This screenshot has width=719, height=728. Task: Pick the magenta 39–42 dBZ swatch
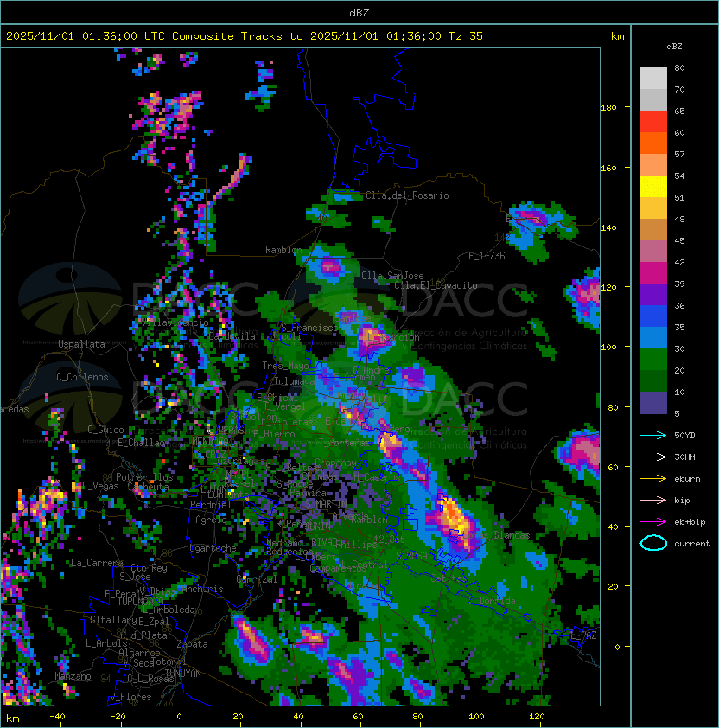click(x=653, y=272)
